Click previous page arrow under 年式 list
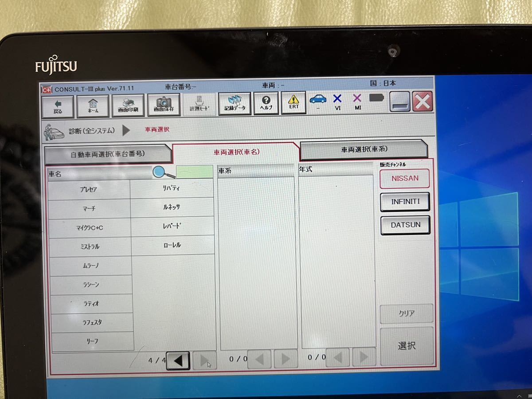This screenshot has height=399, width=532. tap(337, 357)
